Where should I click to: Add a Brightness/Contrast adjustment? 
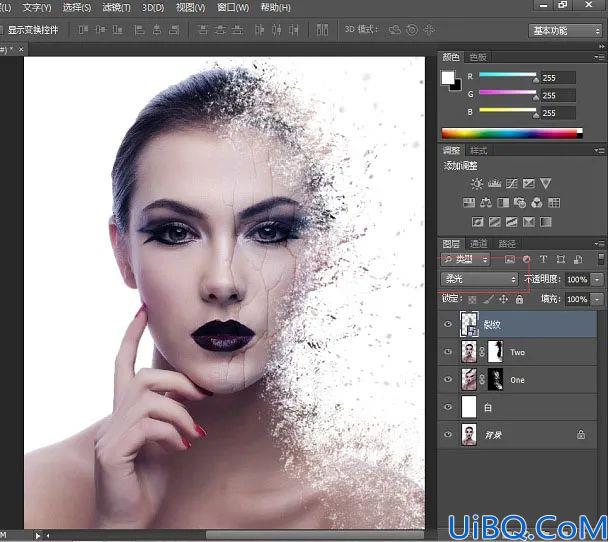tap(477, 183)
